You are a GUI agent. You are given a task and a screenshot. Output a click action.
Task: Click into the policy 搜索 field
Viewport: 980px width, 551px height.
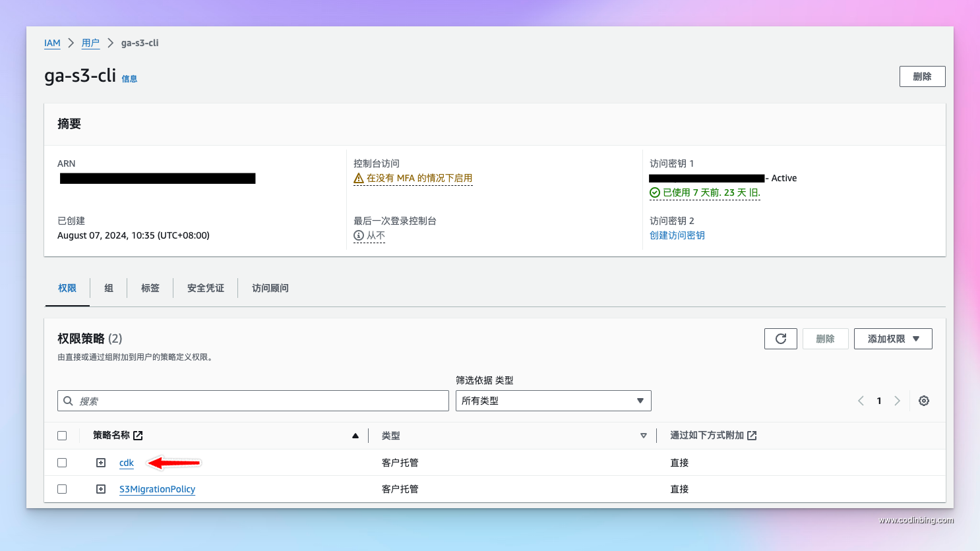(253, 401)
